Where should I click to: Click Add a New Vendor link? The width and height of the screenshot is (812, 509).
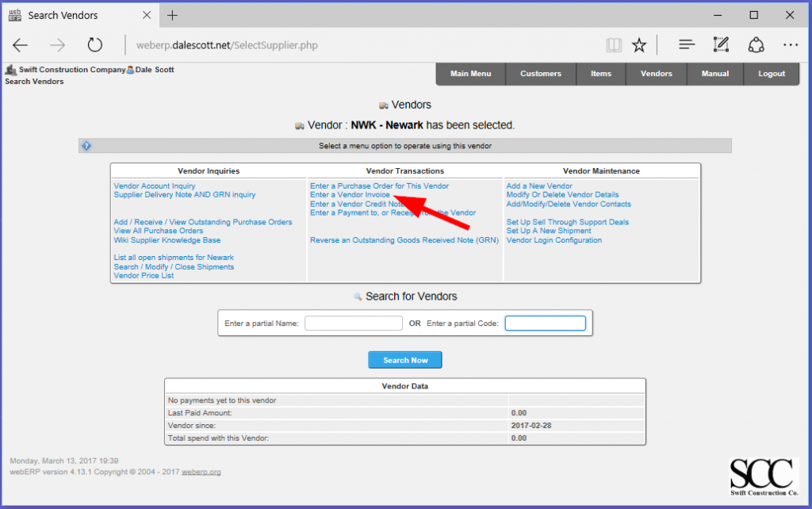[x=539, y=186]
